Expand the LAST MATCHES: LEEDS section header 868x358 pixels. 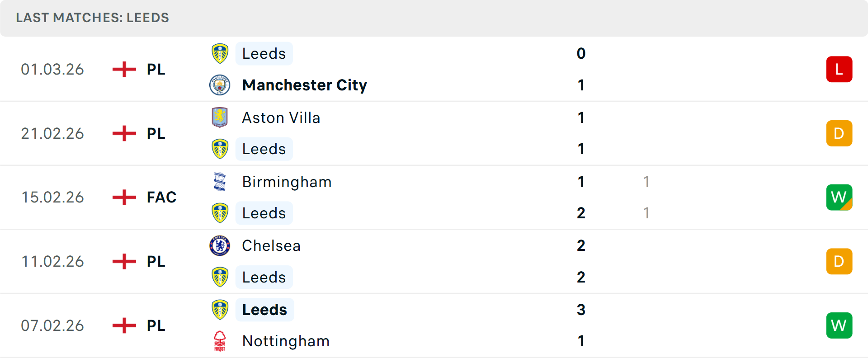pyautogui.click(x=92, y=18)
